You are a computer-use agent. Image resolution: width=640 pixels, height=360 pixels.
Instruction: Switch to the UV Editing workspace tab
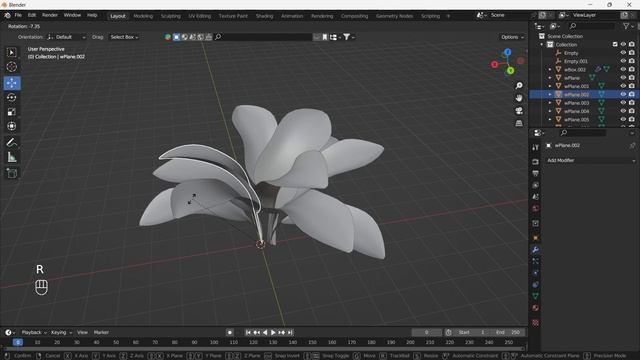199,16
